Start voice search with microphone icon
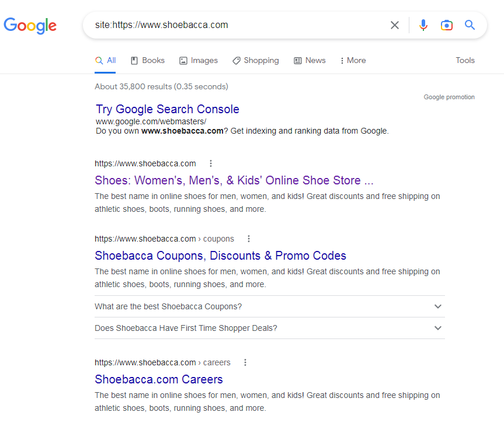The image size is (504, 426). 423,25
